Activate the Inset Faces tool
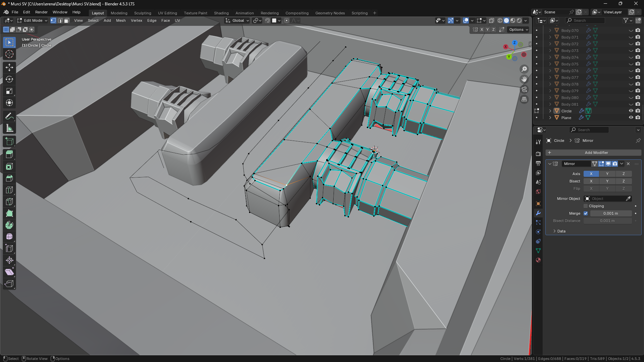The width and height of the screenshot is (644, 362). tap(9, 166)
